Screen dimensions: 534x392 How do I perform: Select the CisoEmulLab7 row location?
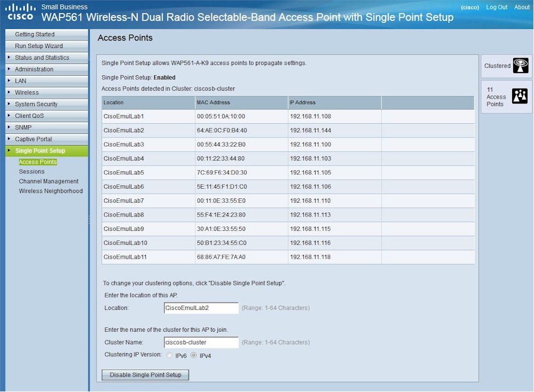(x=124, y=201)
